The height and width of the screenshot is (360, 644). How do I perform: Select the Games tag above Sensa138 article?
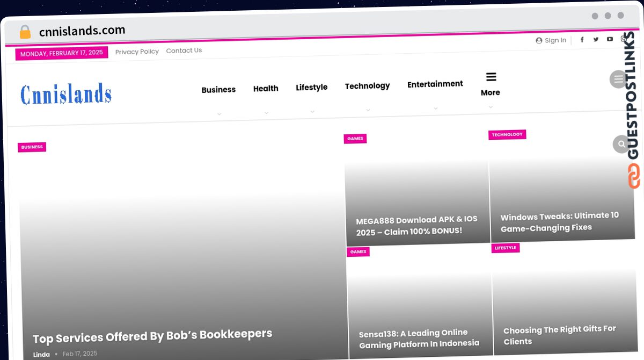(x=358, y=251)
